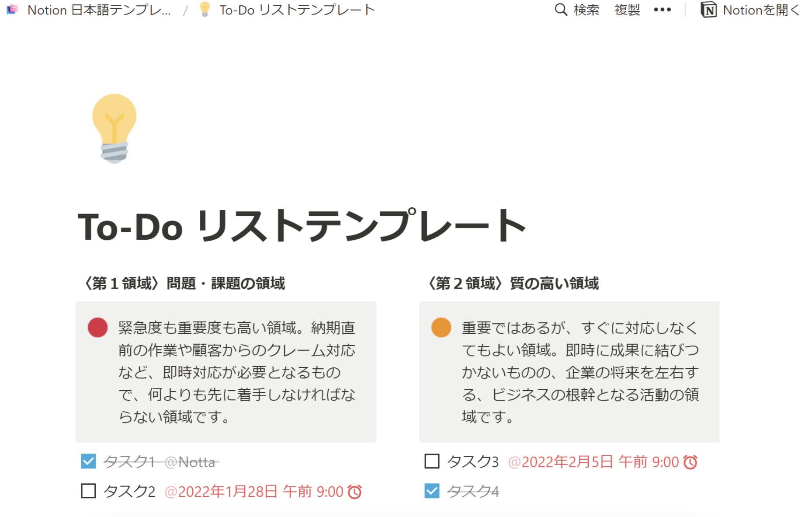Click the light bulb icon in the breadcrumb
This screenshot has height=517, width=812.
pos(204,9)
